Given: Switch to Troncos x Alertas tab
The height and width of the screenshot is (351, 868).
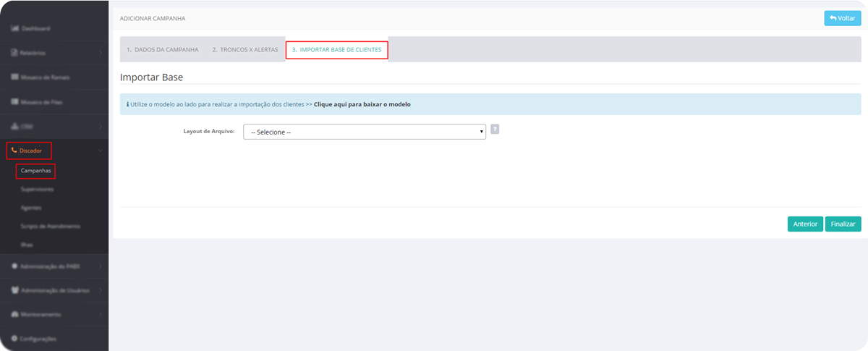Looking at the screenshot, I should tap(244, 50).
